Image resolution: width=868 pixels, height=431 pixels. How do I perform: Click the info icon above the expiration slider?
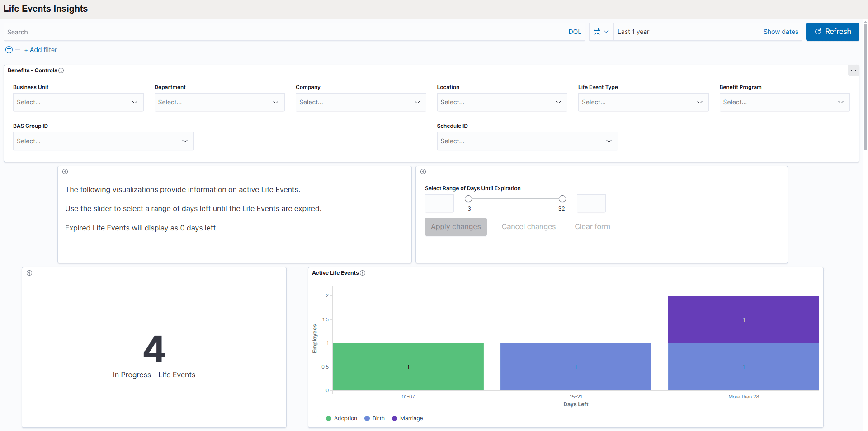click(423, 172)
